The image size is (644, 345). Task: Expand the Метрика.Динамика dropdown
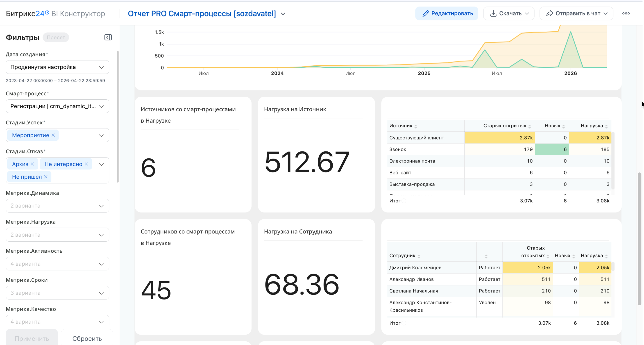(x=57, y=206)
